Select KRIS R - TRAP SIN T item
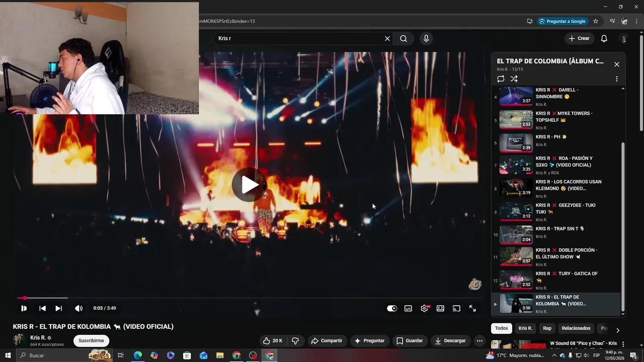 click(556, 235)
